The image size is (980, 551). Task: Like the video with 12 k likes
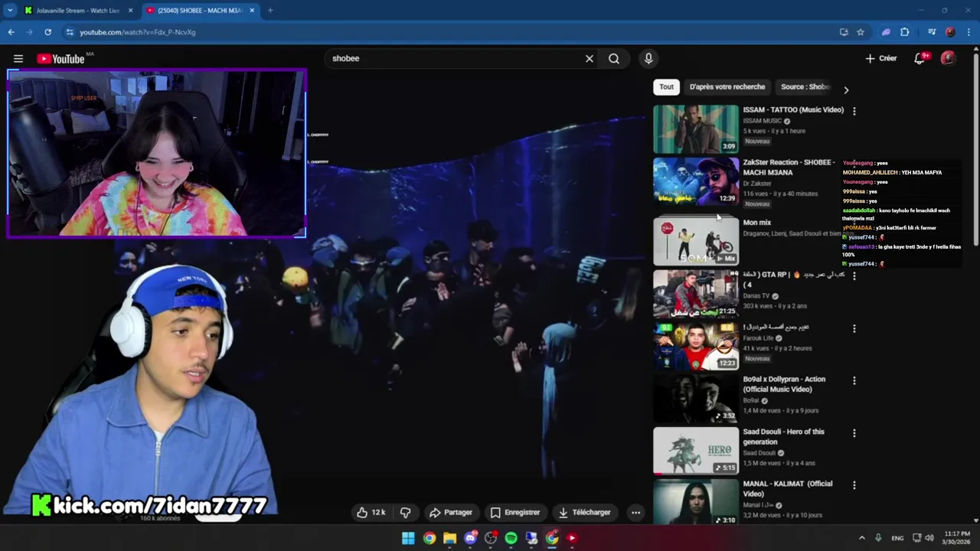(371, 512)
